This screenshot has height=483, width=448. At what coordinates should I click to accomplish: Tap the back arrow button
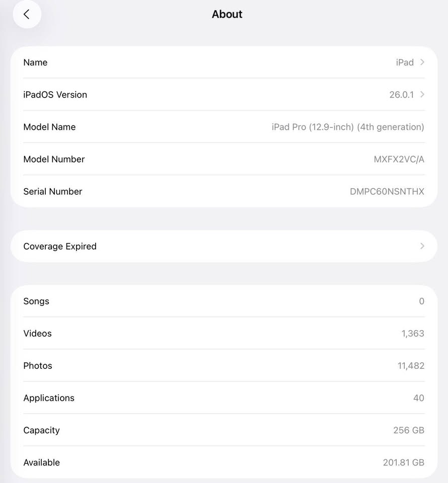pyautogui.click(x=27, y=15)
